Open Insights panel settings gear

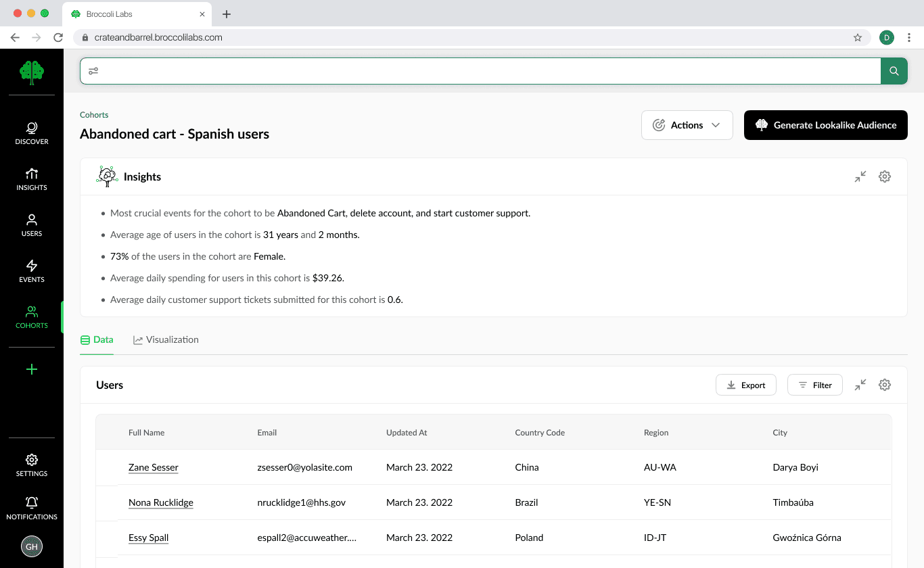[x=885, y=176]
